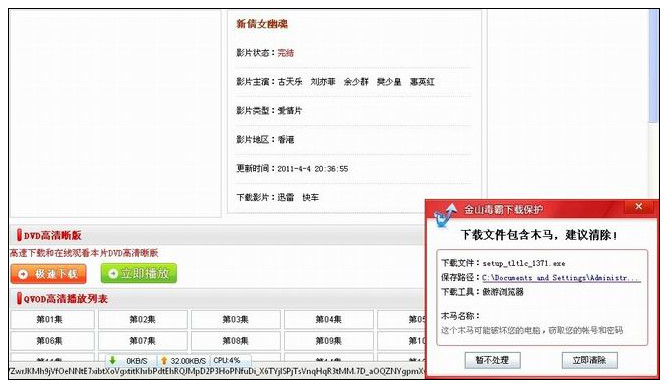Click the arrow icon inside 立即播放 button

[x=113, y=273]
